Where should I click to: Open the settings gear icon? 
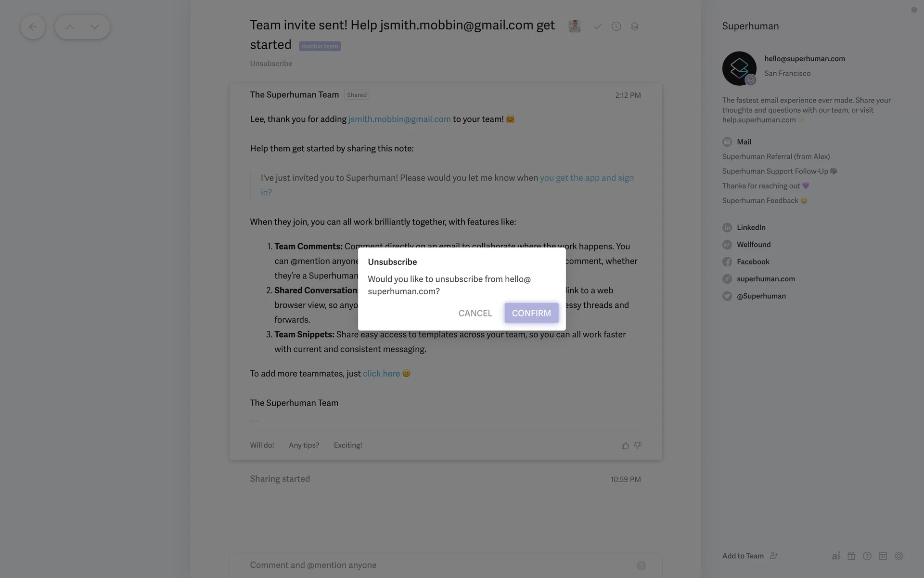(x=899, y=556)
